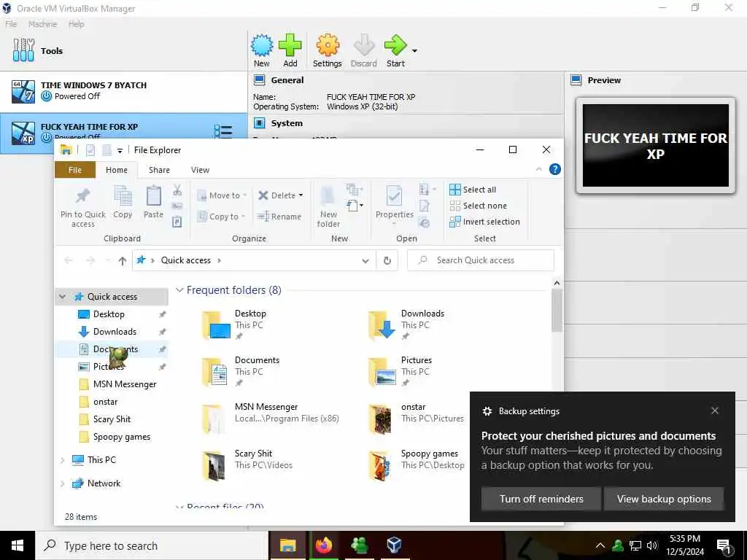Image resolution: width=747 pixels, height=560 pixels.
Task: Click the Refresh button in address bar
Action: coord(387,260)
